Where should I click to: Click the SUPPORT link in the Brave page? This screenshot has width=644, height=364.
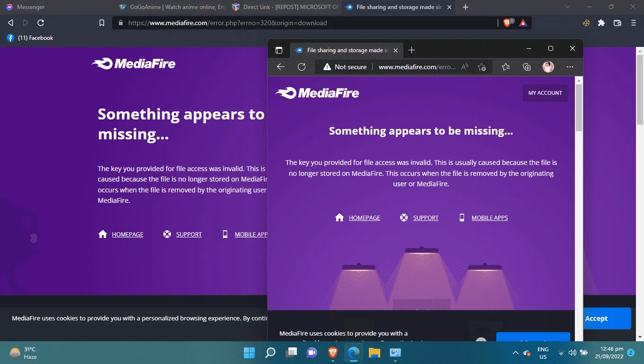[189, 235]
